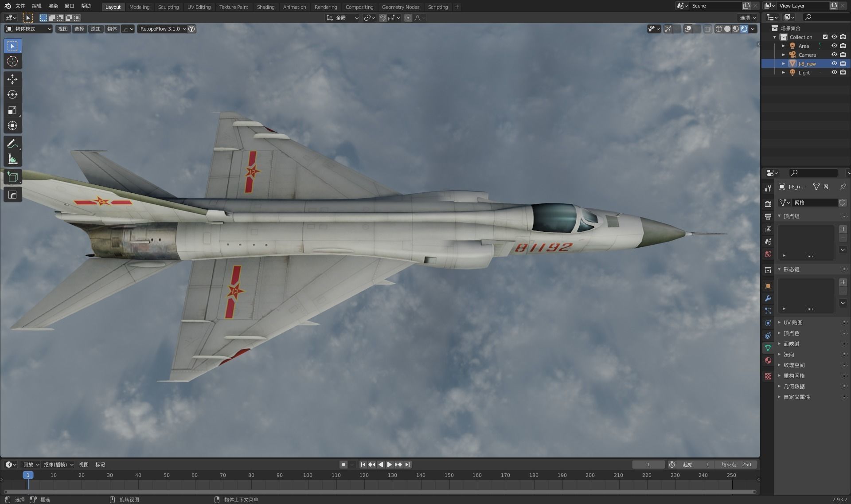Open the 文件 menu

click(20, 6)
